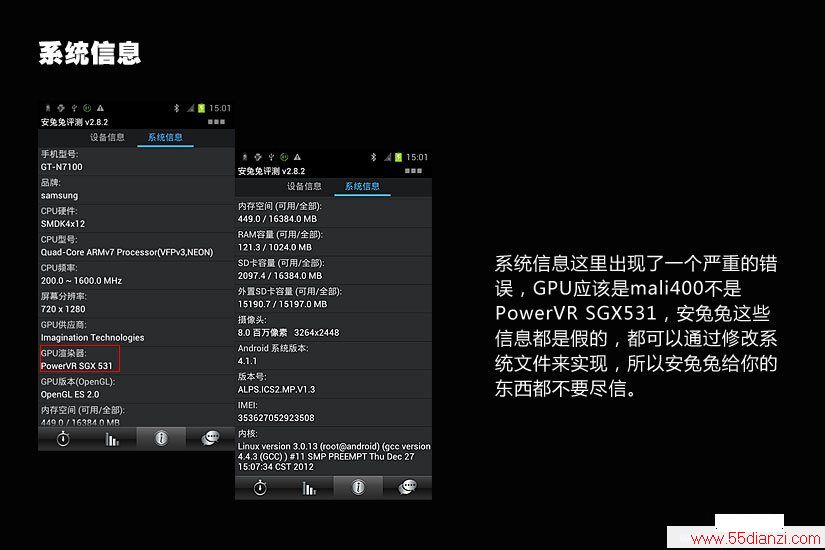The image size is (825, 550).
Task: Tap chat bubble icon on right phone
Action: coord(407,487)
